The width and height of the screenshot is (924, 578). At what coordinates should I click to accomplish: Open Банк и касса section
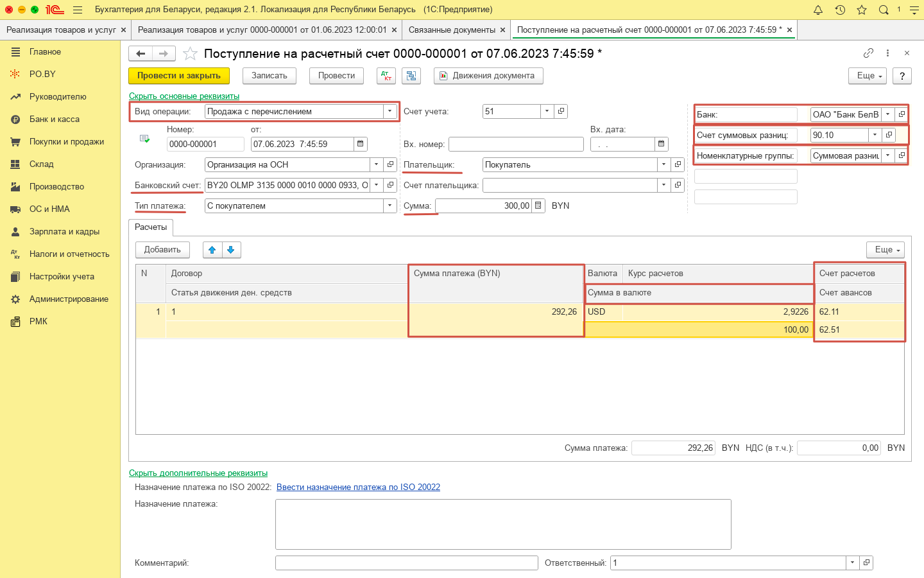(55, 119)
